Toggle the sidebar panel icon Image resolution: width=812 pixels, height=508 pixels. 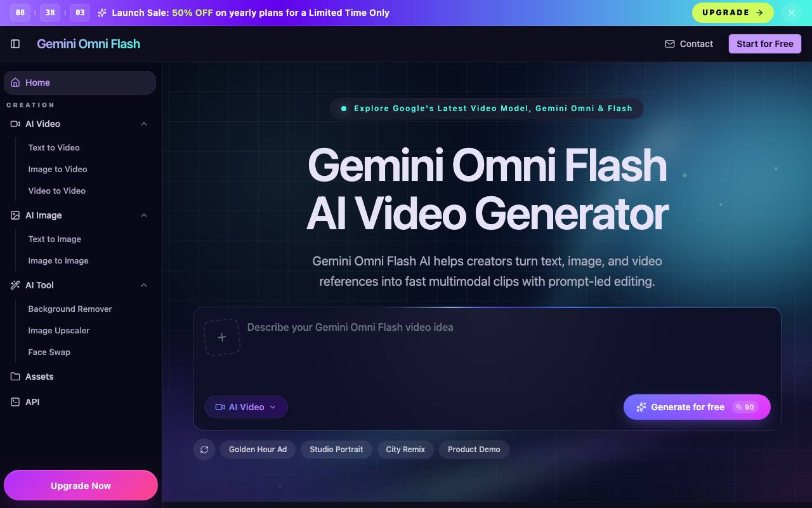pyautogui.click(x=15, y=44)
